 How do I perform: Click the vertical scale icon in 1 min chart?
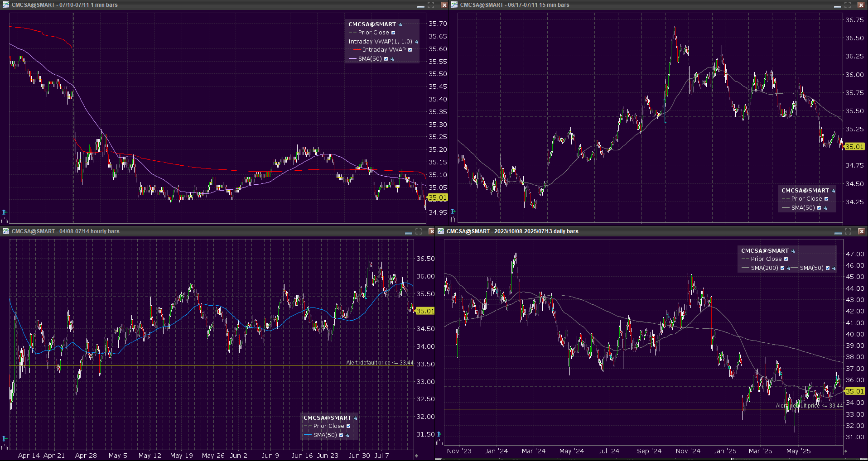coord(5,212)
